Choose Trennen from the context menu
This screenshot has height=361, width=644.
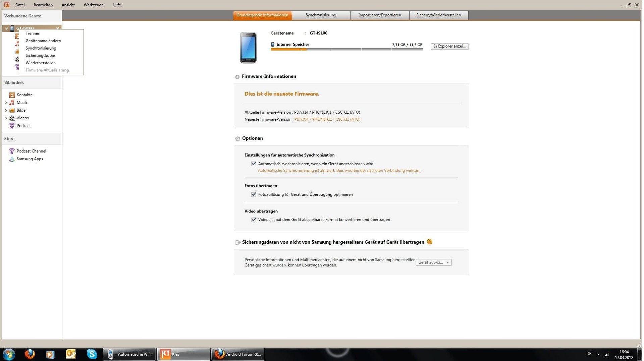click(x=33, y=34)
